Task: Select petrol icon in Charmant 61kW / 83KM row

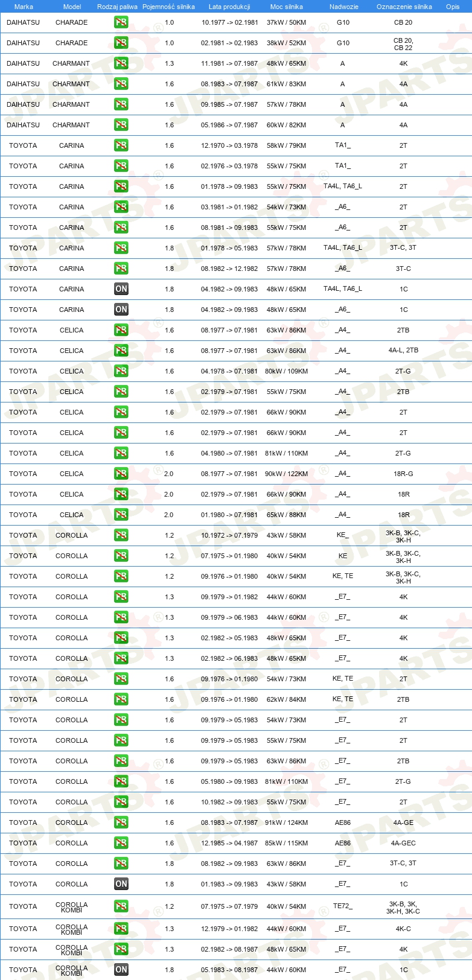Action: point(121,84)
